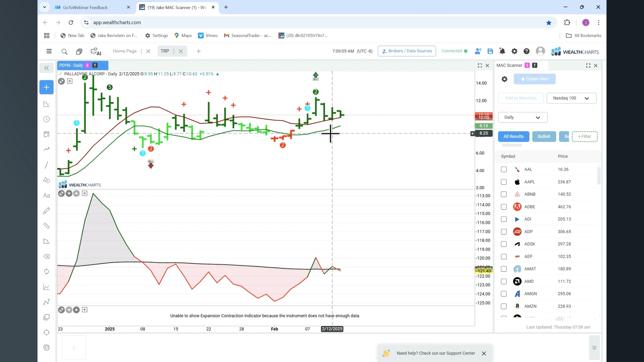Switch to GoToWebinar Feedback browser tab
This screenshot has height=362, width=644.
[92, 7]
